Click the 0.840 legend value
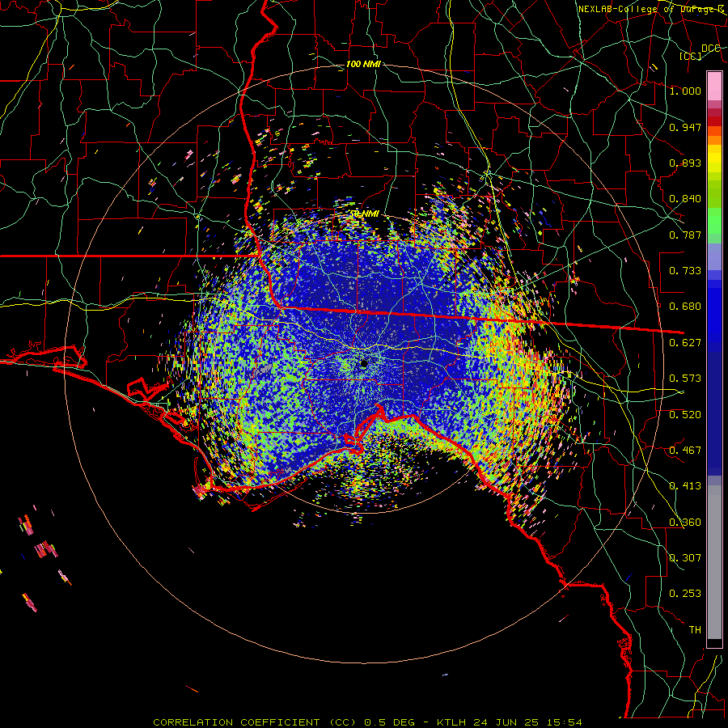Viewport: 728px width, 728px height. point(685,199)
